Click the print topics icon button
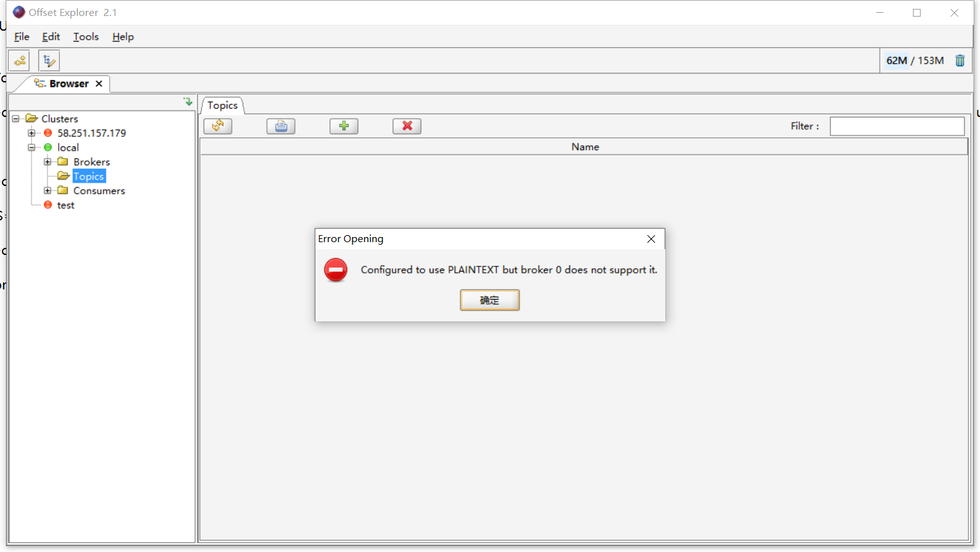Image resolution: width=980 pixels, height=552 pixels. 281,126
